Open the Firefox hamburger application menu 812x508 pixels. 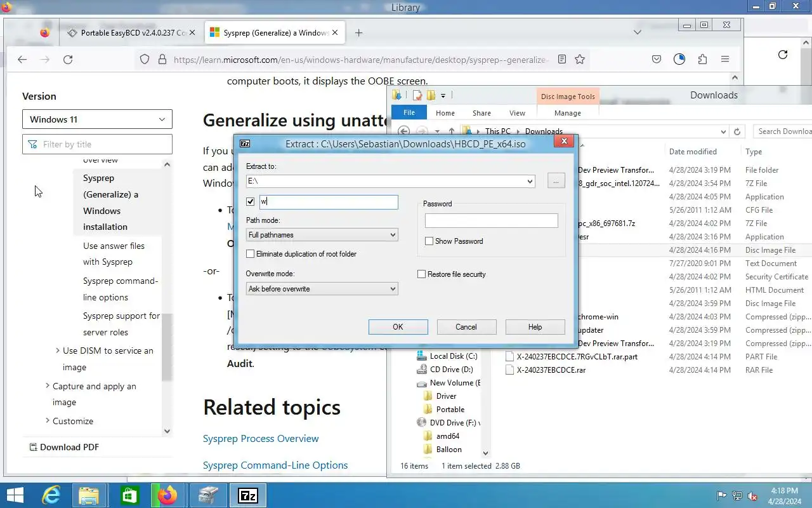click(725, 59)
